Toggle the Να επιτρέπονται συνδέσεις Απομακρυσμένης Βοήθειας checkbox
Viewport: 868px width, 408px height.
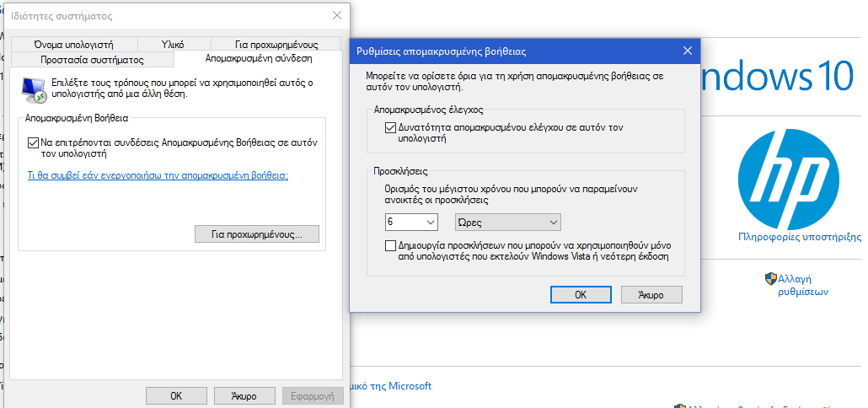34,143
